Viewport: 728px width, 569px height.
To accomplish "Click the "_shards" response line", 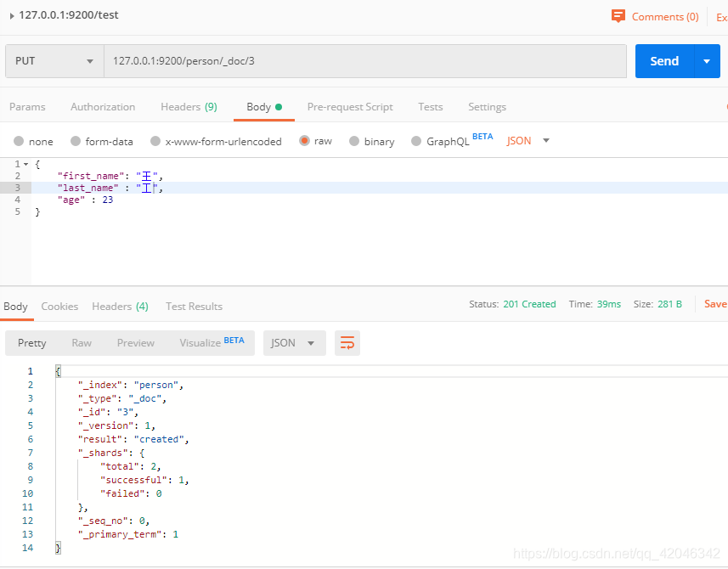I will [x=111, y=453].
